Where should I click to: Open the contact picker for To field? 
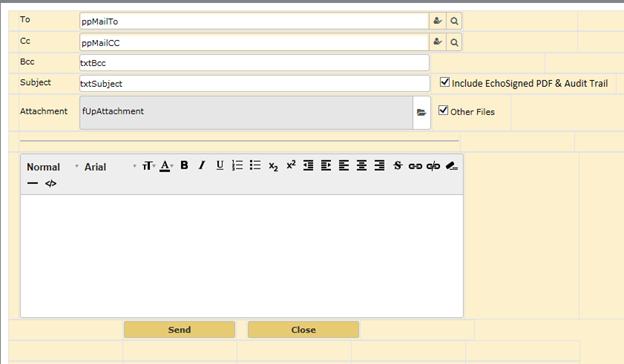437,21
